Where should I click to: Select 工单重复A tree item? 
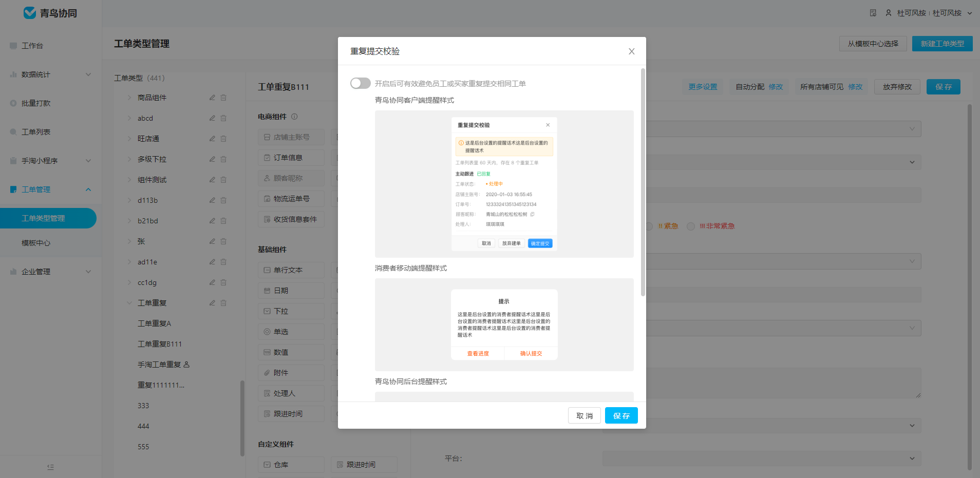click(154, 323)
